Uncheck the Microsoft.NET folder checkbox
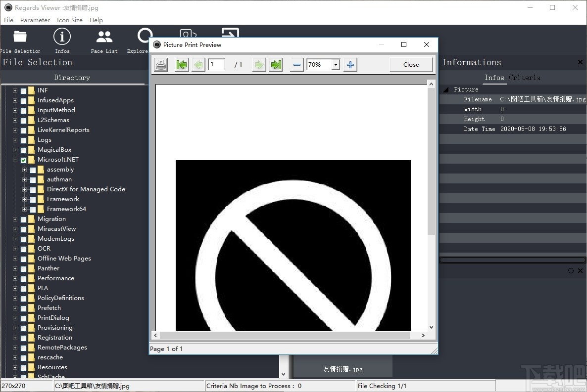This screenshot has height=392, width=587. (23, 160)
